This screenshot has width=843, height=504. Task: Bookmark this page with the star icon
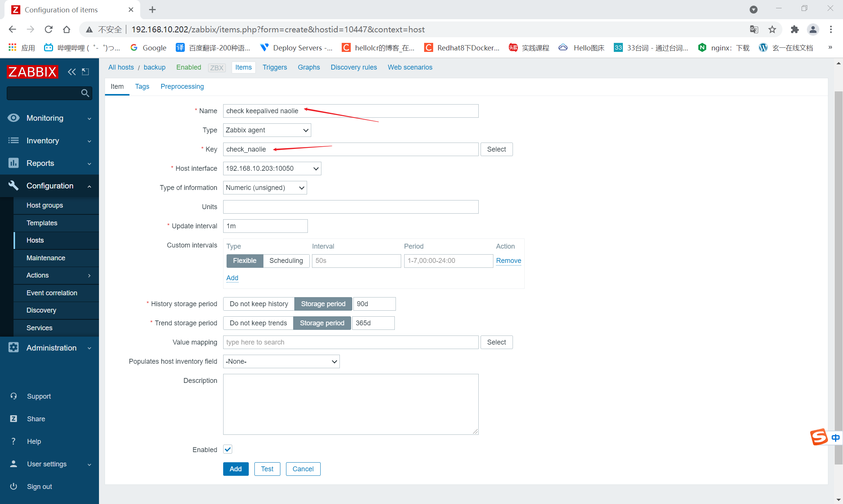coord(772,29)
